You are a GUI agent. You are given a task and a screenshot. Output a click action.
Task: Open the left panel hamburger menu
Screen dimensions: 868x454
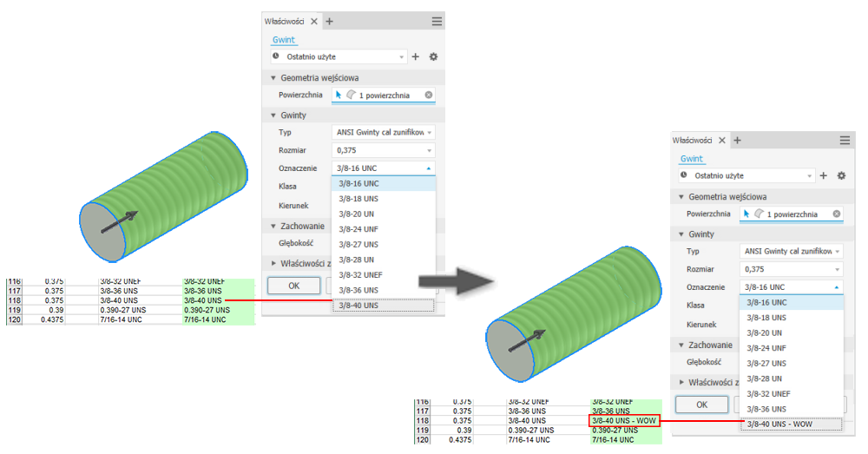[437, 21]
